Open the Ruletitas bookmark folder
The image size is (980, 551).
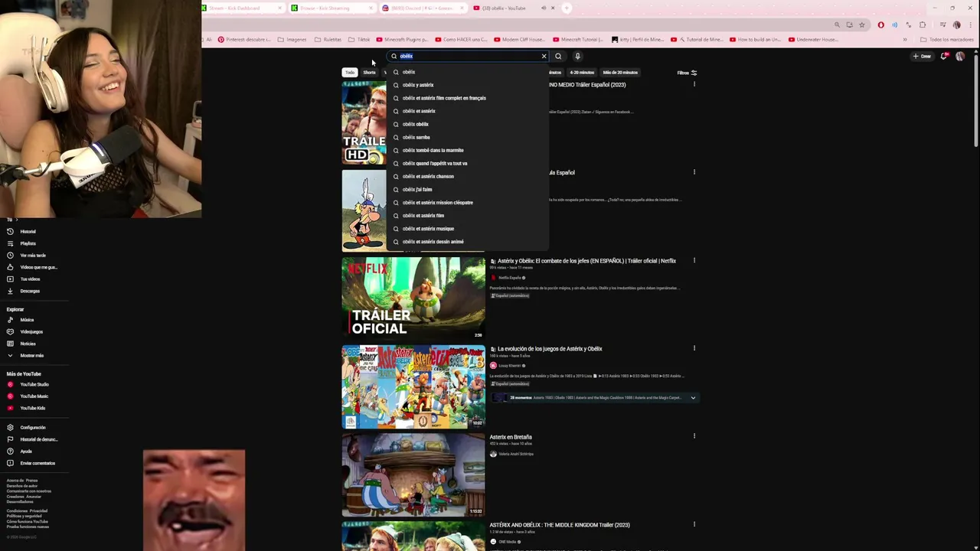click(x=328, y=39)
